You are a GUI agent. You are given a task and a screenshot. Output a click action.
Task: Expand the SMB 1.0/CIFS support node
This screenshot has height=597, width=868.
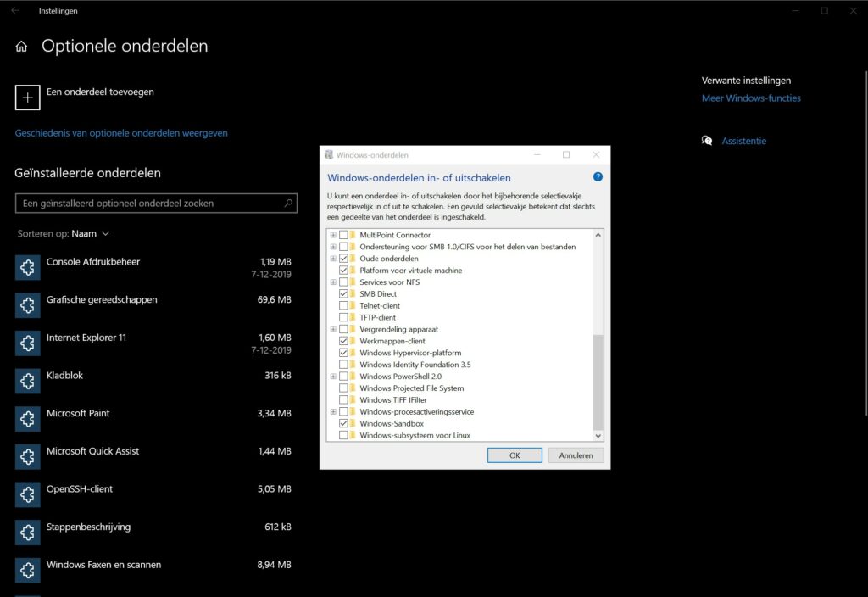[333, 247]
